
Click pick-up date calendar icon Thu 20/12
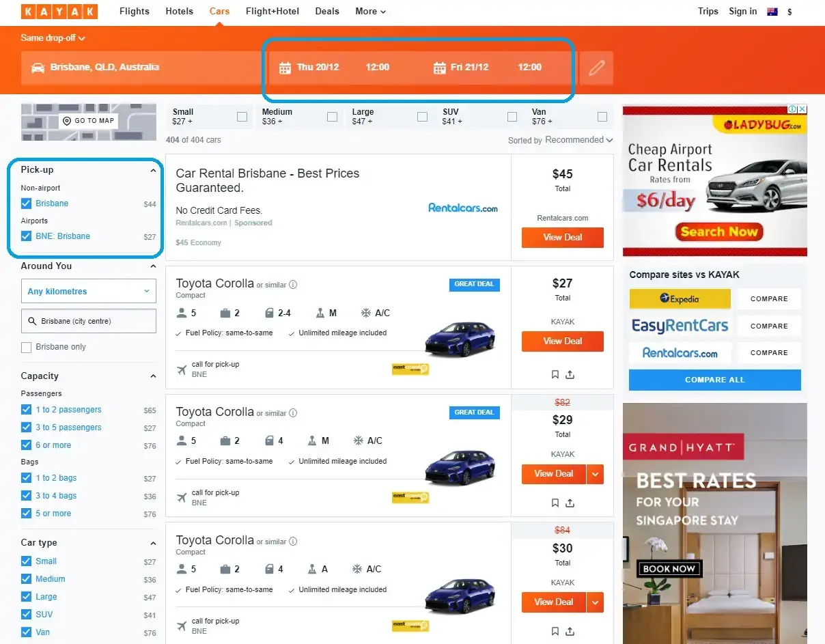(285, 68)
